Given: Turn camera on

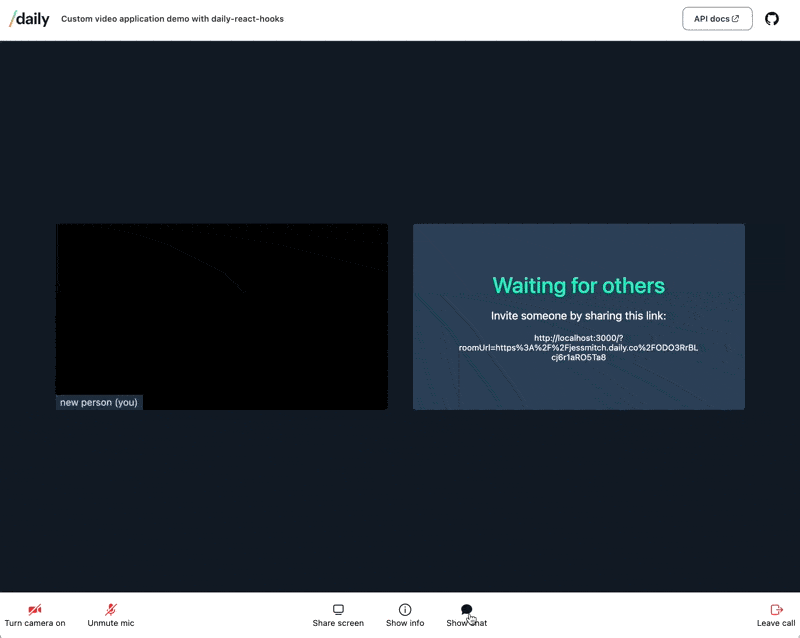Looking at the screenshot, I should click(35, 616).
